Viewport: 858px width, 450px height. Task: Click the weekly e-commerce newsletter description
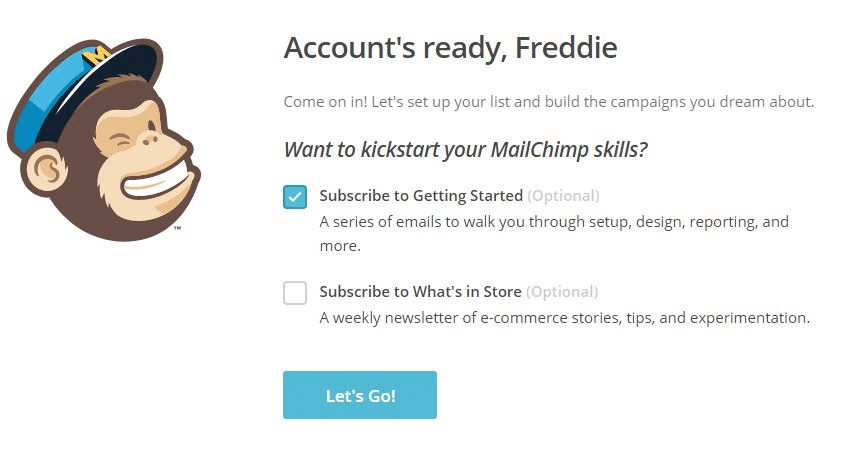564,318
